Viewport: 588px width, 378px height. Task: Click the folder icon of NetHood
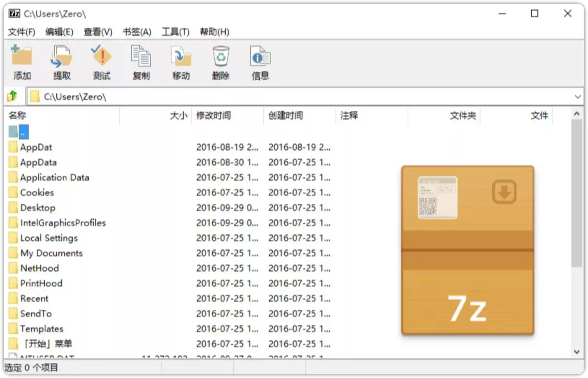point(13,268)
